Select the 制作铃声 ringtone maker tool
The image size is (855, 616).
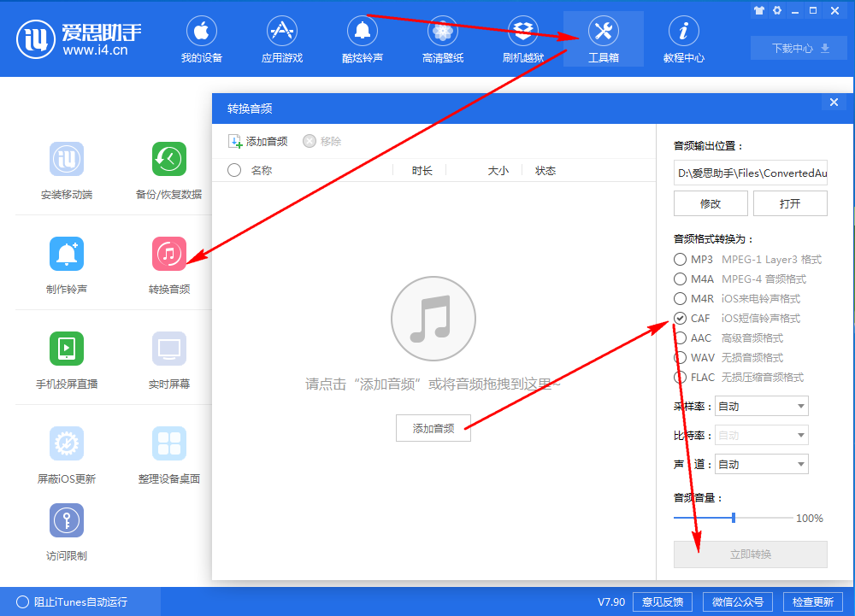pyautogui.click(x=66, y=265)
